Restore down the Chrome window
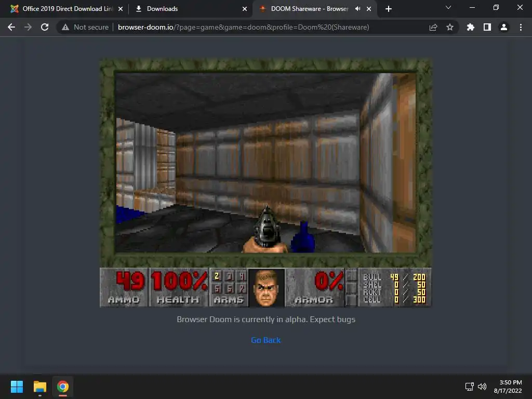532x399 pixels. tap(496, 7)
